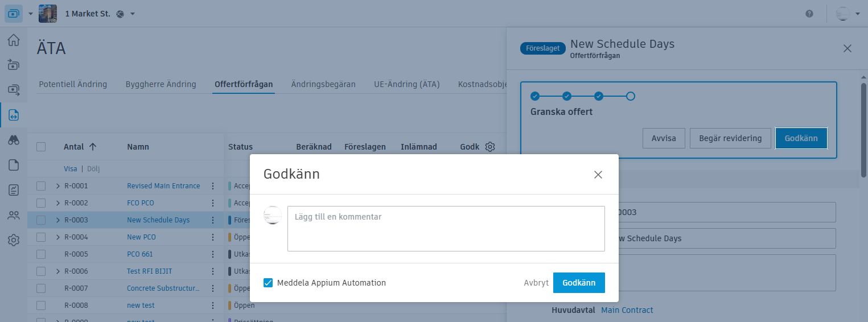Open more options menu for Test RFI BIJIT
The width and height of the screenshot is (868, 322).
coord(213,271)
